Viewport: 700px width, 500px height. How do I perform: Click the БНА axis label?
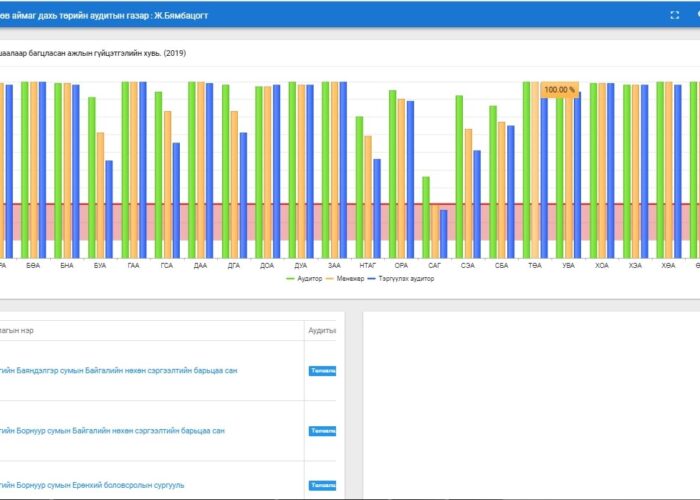pyautogui.click(x=67, y=266)
